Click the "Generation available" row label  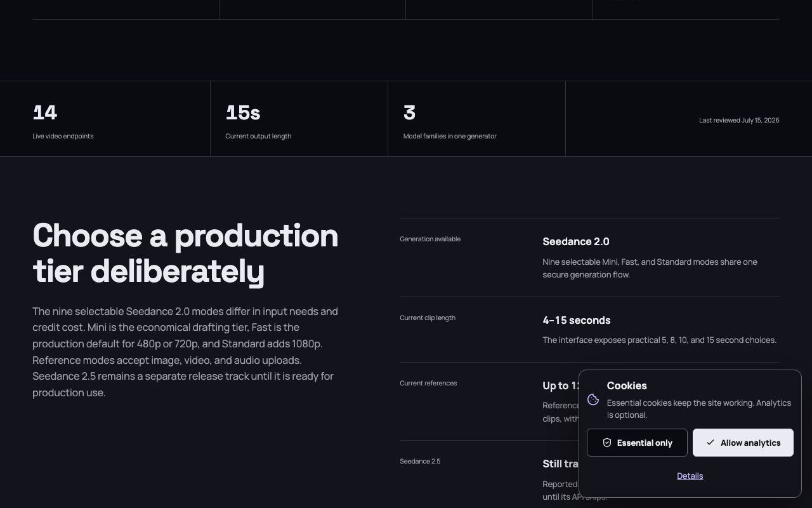pyautogui.click(x=430, y=239)
